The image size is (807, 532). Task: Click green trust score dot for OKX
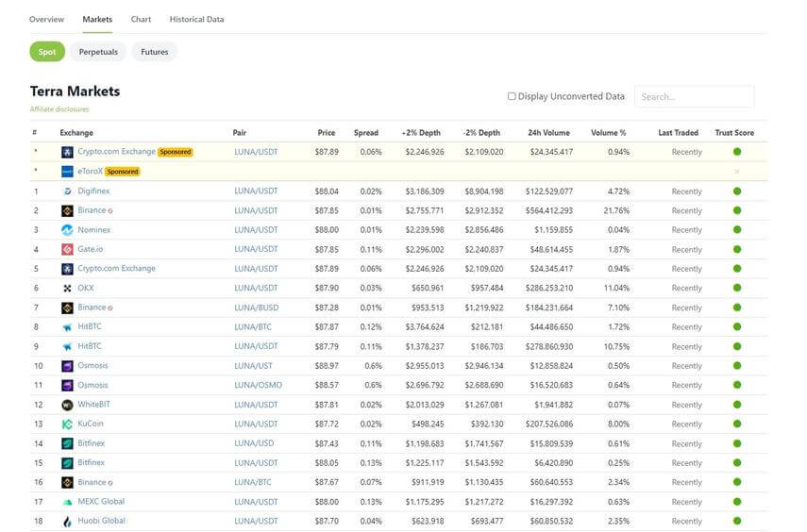point(737,288)
